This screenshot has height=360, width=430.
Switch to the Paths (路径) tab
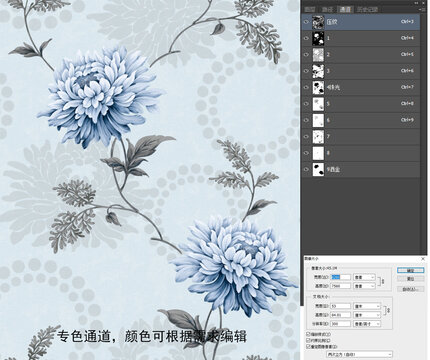pos(327,9)
